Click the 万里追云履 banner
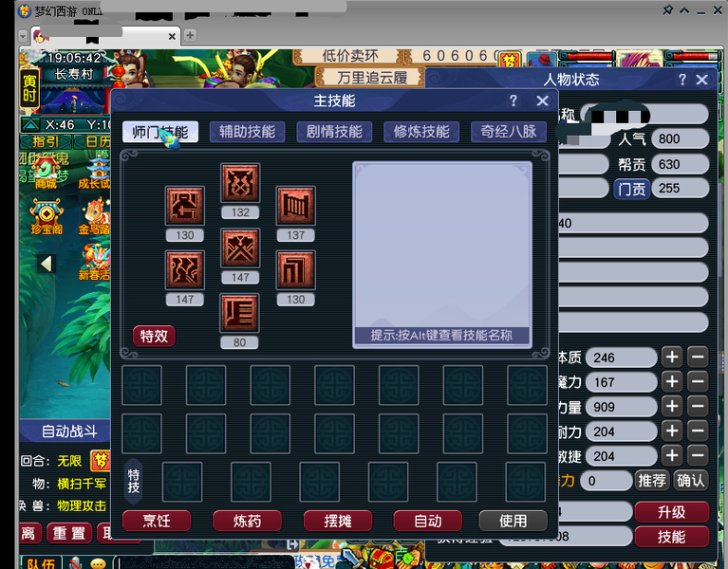The image size is (728, 569). pos(371,77)
